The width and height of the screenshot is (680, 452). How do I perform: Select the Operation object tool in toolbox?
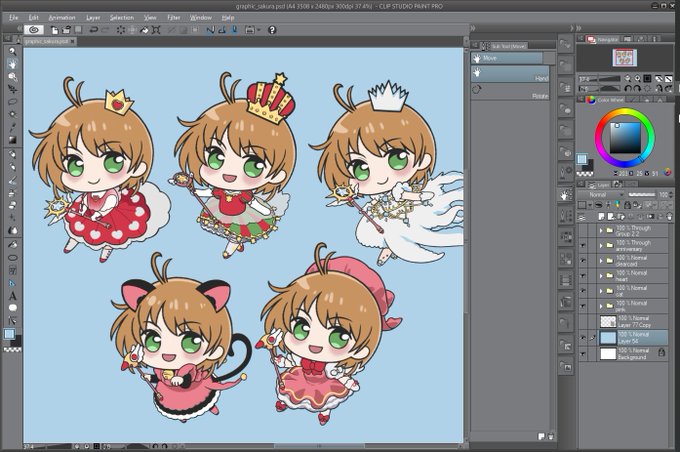pos(13,77)
